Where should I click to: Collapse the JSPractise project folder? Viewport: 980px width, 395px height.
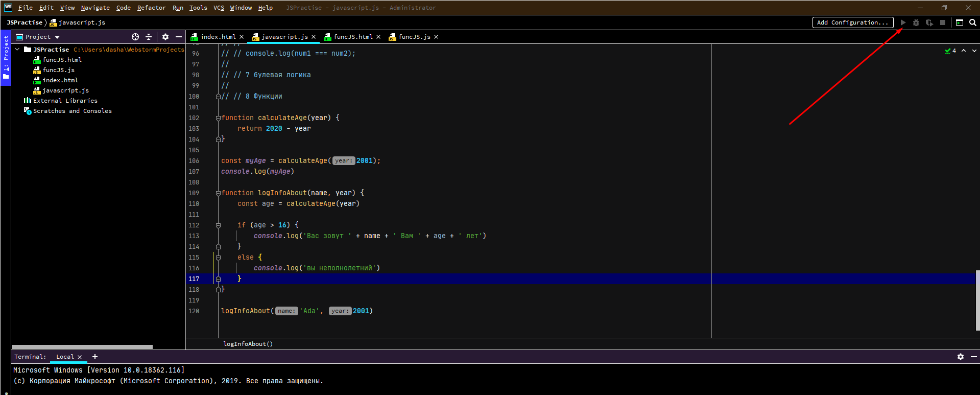click(17, 50)
